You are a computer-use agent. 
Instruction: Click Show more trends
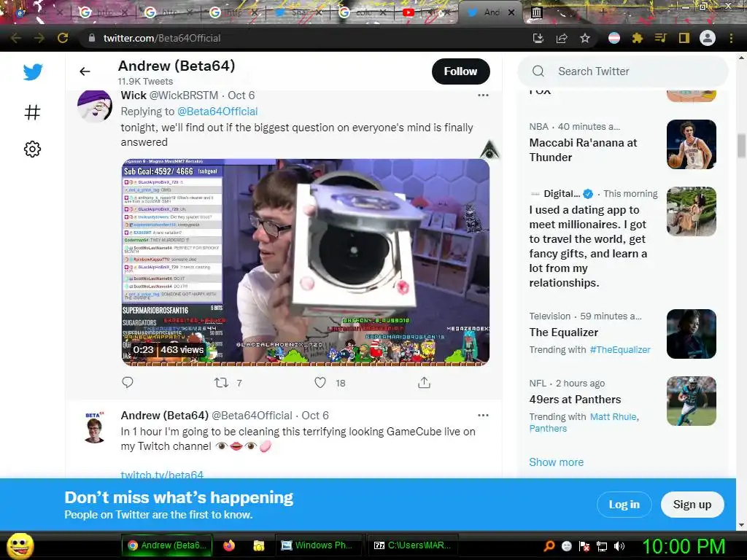pos(556,462)
